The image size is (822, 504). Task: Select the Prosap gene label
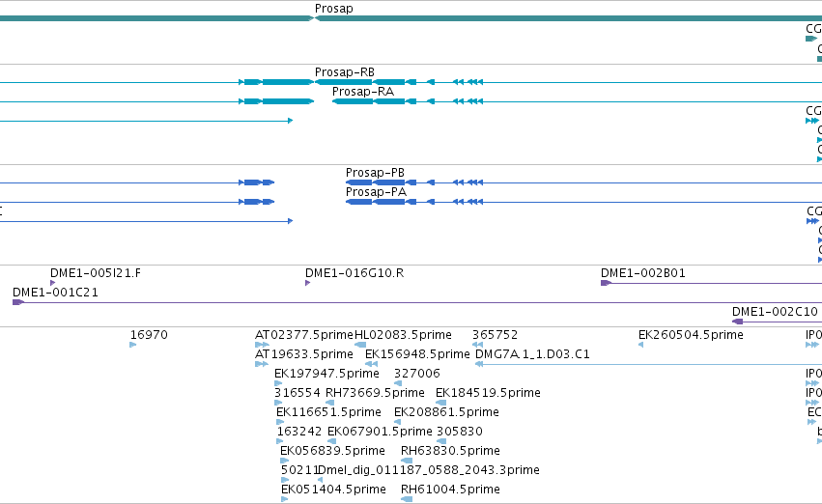[x=334, y=9]
